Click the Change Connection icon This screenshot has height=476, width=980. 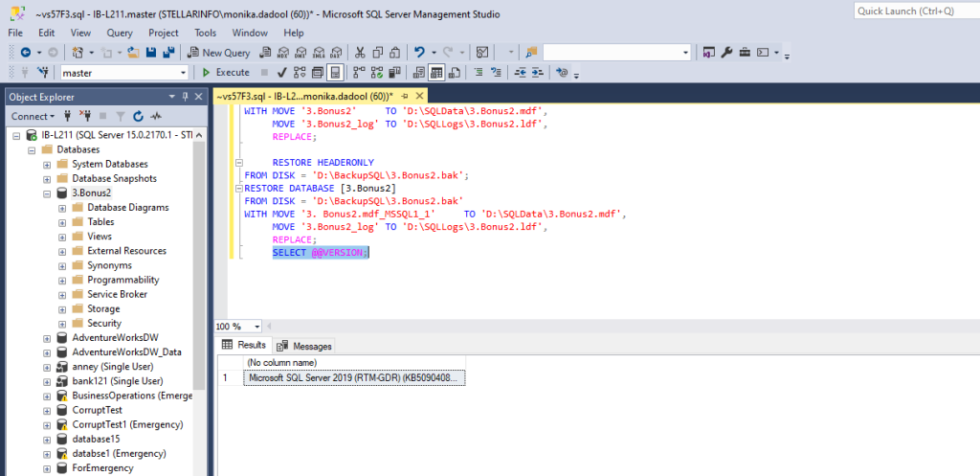[x=43, y=73]
